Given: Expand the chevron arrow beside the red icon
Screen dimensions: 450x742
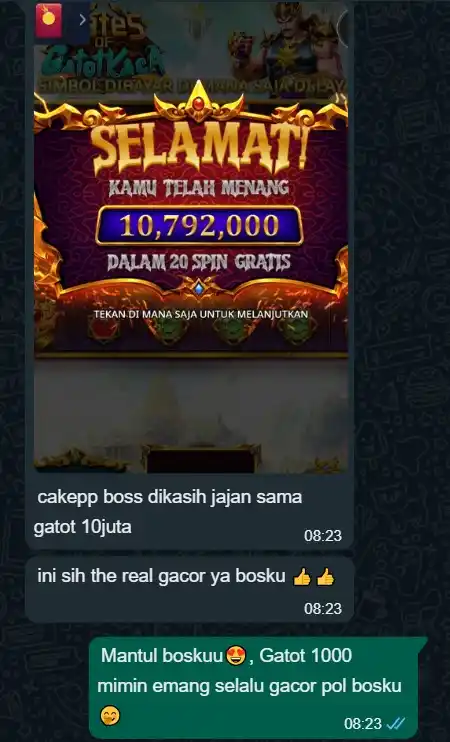Looking at the screenshot, I should (82, 20).
